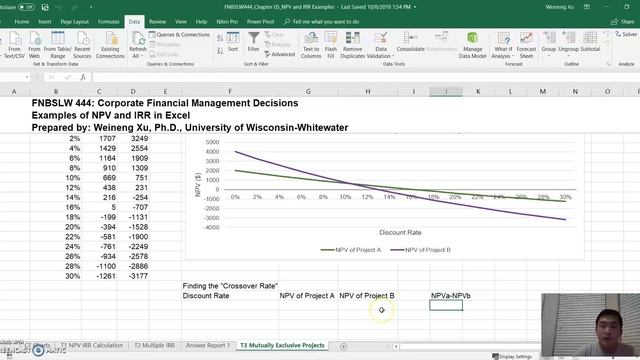The width and height of the screenshot is (640, 360).
Task: Open the View ribbon tab
Action: (180, 22)
